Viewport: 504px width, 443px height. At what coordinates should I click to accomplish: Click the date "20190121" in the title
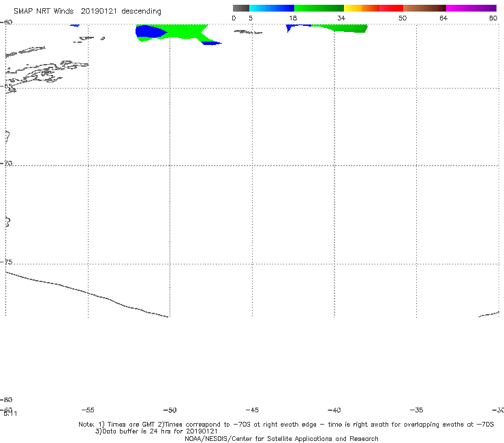(x=99, y=12)
